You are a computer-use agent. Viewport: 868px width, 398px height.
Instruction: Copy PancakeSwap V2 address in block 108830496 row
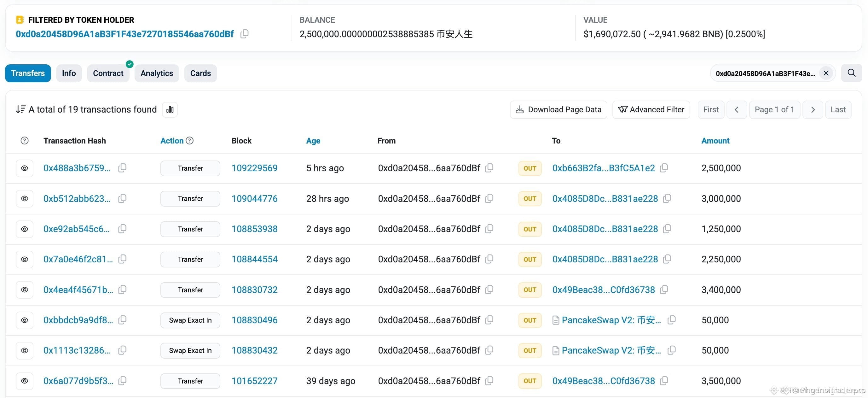click(671, 320)
